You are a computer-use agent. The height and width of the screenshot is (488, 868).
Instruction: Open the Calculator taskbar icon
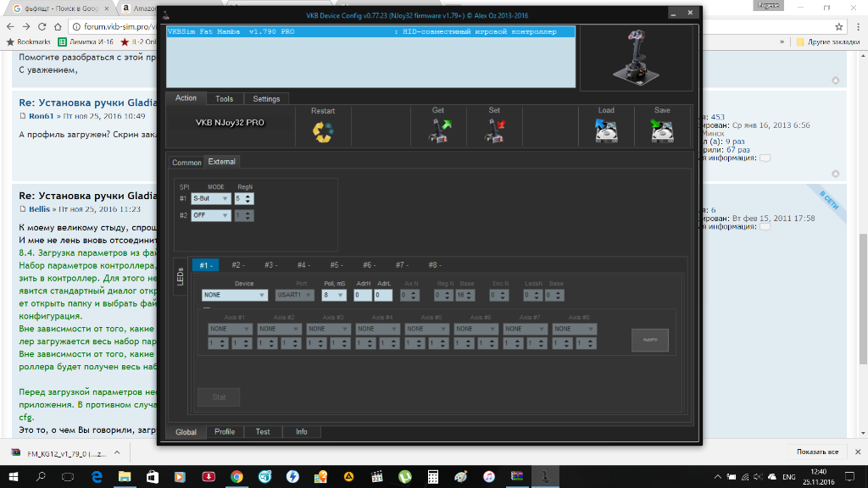(x=433, y=476)
